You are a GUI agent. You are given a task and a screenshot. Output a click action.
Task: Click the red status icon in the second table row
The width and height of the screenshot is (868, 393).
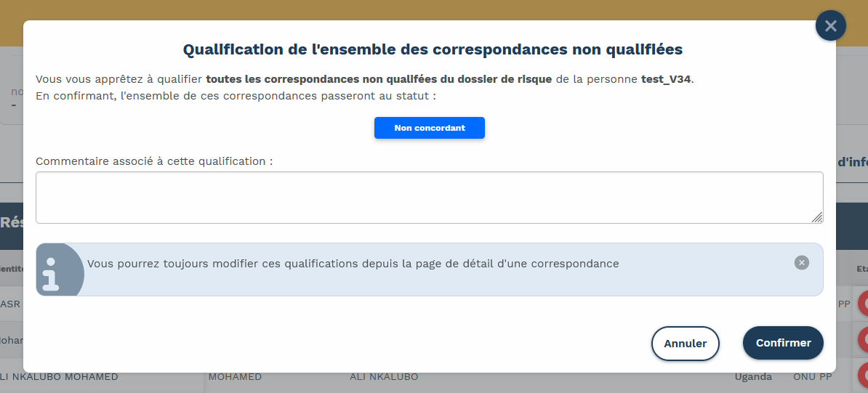[x=863, y=339]
